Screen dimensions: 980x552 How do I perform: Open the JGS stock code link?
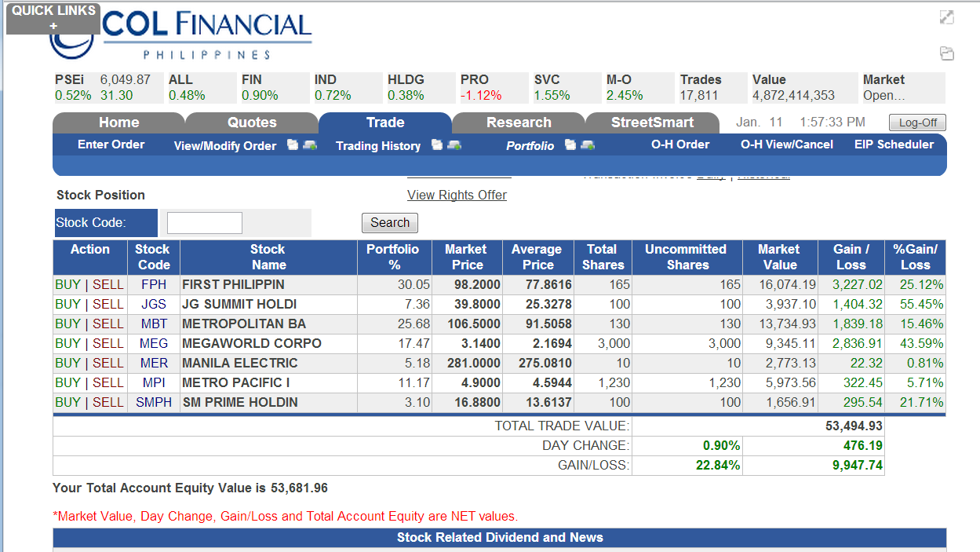coord(154,304)
